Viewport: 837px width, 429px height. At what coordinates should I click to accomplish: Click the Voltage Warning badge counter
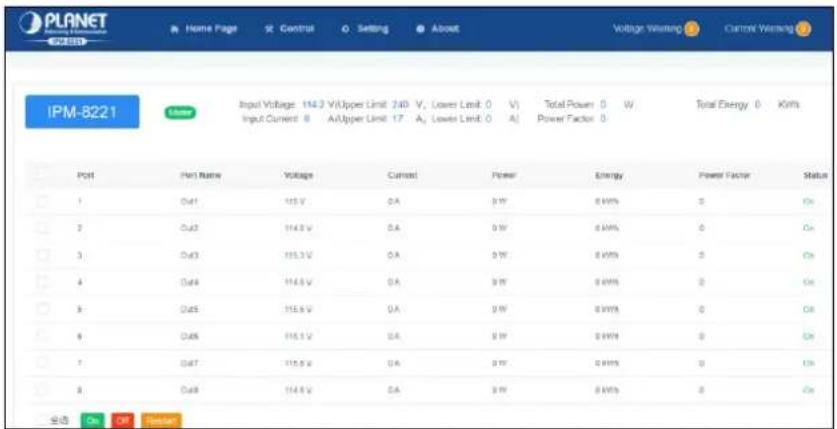point(691,28)
